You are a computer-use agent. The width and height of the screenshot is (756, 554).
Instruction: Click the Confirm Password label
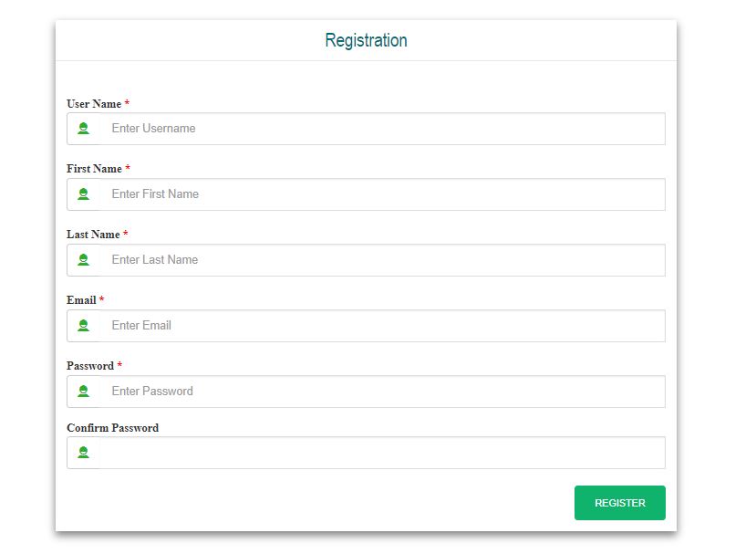112,428
